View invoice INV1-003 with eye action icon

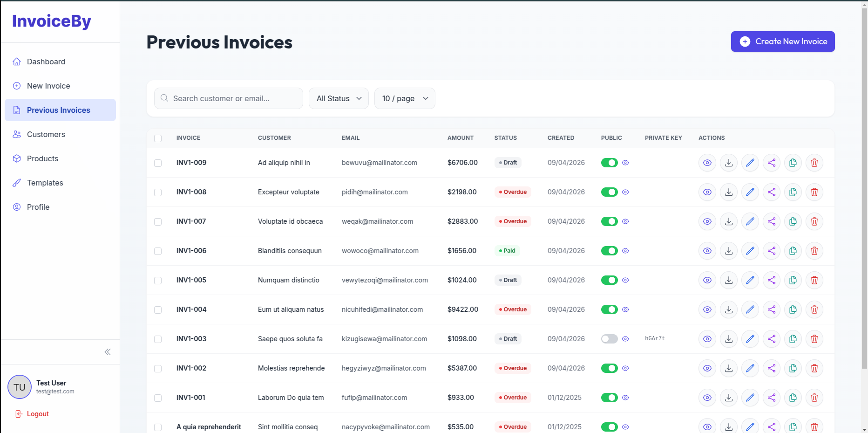707,339
